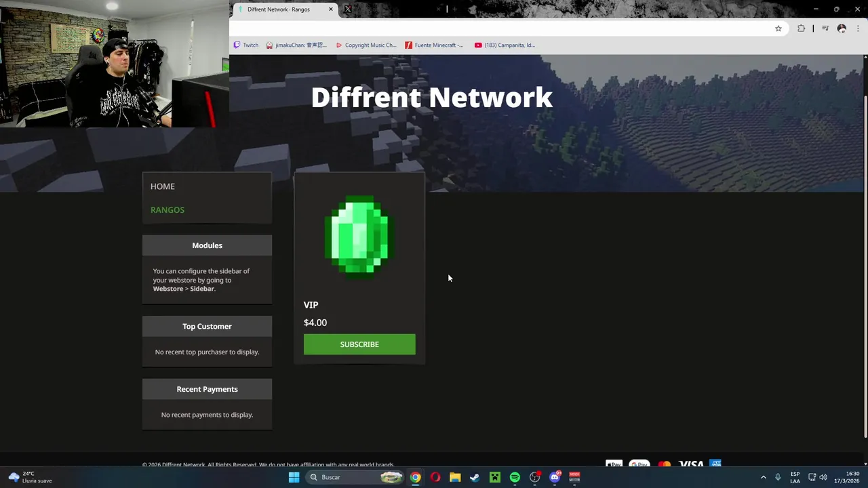Open OBS Studio from taskbar
Screen dimensions: 868x488
(x=535, y=477)
